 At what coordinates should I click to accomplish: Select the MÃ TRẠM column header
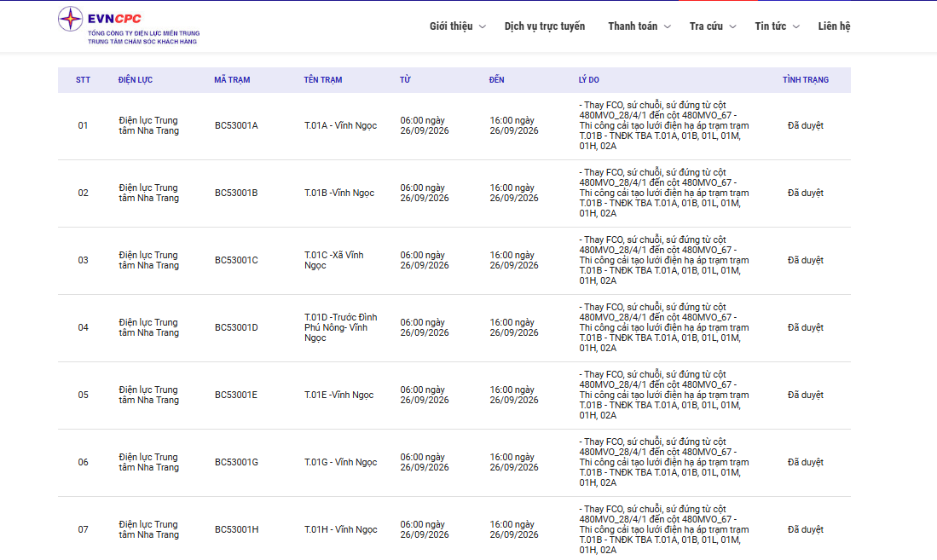(232, 79)
